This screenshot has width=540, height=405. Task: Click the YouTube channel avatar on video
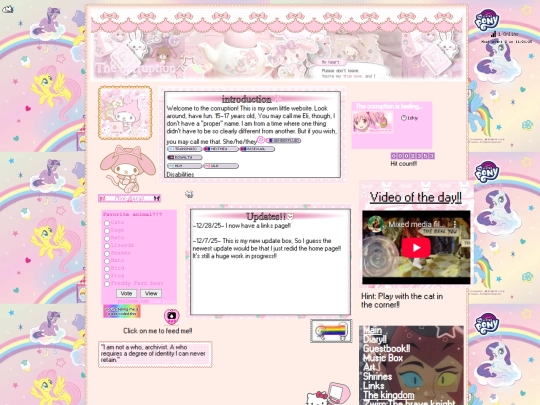coord(376,224)
